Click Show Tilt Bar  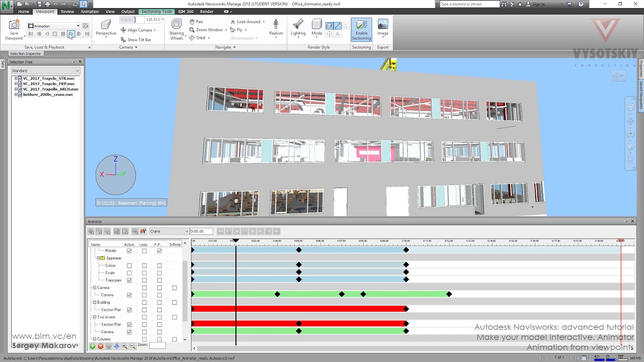point(136,40)
